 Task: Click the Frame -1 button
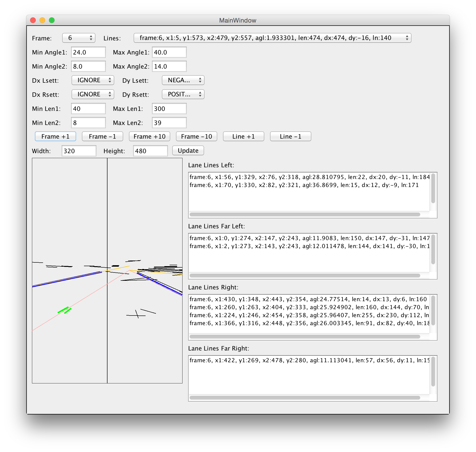(x=103, y=137)
